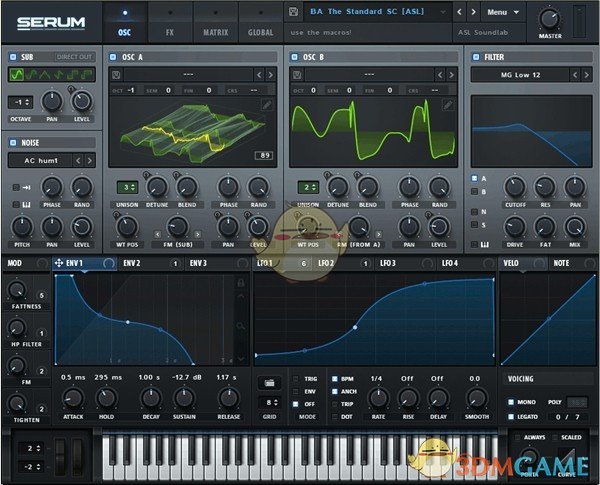Click the Master volume knob

click(549, 19)
